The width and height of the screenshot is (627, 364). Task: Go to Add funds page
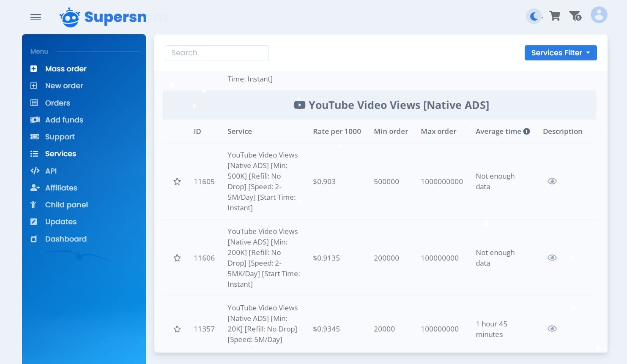(x=64, y=120)
